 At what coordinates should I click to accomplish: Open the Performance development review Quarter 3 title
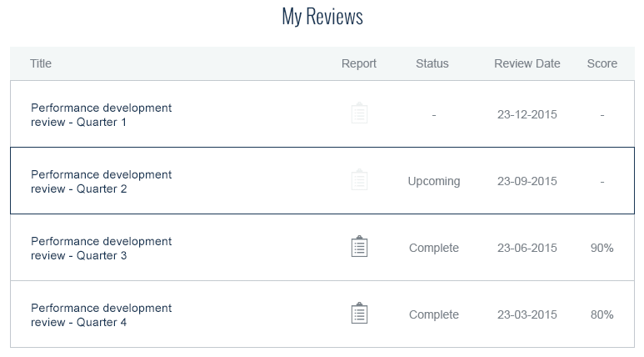coord(101,248)
